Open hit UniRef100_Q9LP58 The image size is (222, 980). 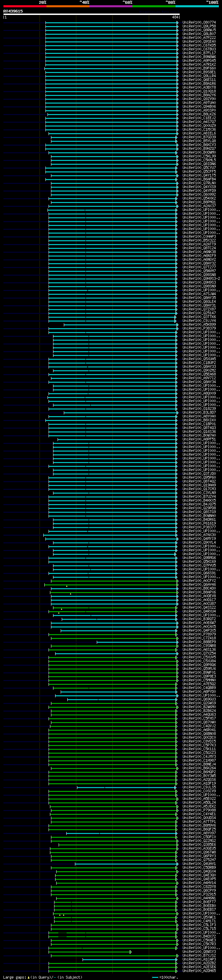(x=199, y=26)
